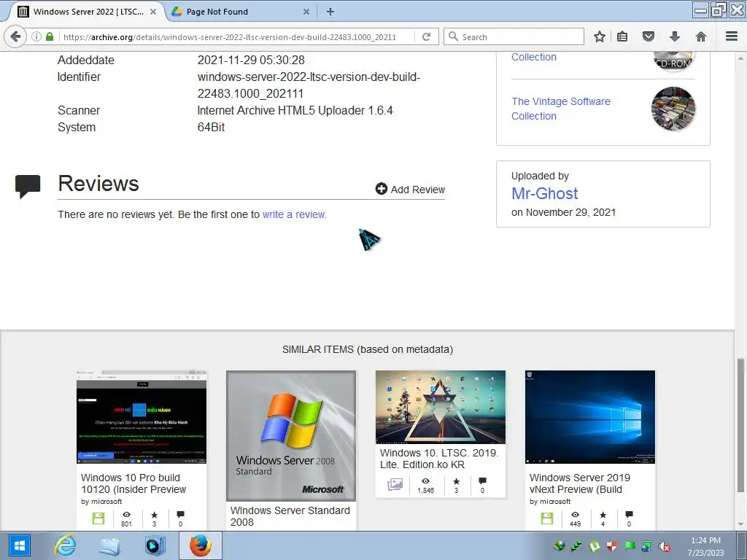View site information icon in address bar
This screenshot has width=747, height=560.
tap(36, 36)
